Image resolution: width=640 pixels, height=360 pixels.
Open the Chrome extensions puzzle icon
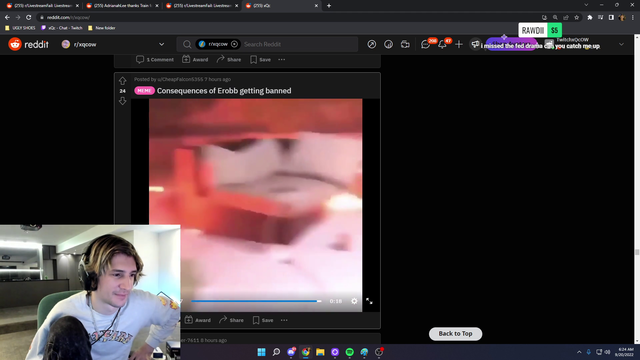(x=589, y=18)
